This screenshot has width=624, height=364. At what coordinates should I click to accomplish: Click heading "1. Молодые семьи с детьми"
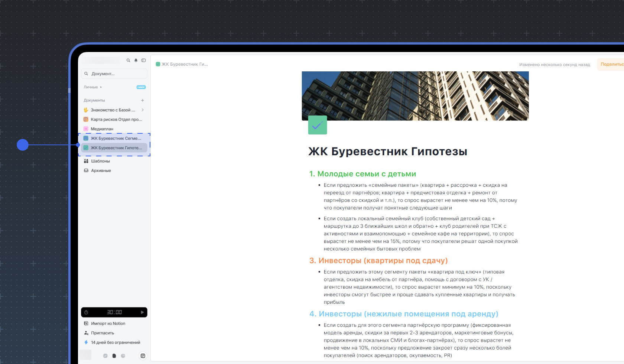pos(363,174)
